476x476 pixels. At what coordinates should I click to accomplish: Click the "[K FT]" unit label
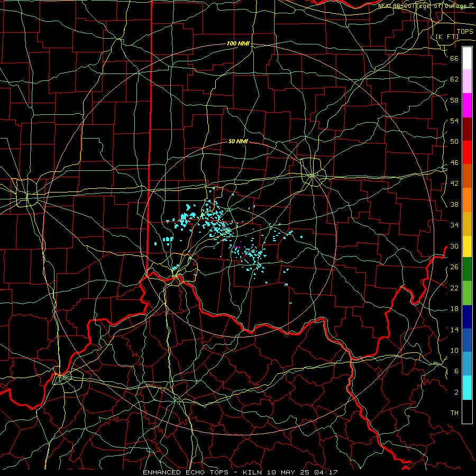click(447, 36)
